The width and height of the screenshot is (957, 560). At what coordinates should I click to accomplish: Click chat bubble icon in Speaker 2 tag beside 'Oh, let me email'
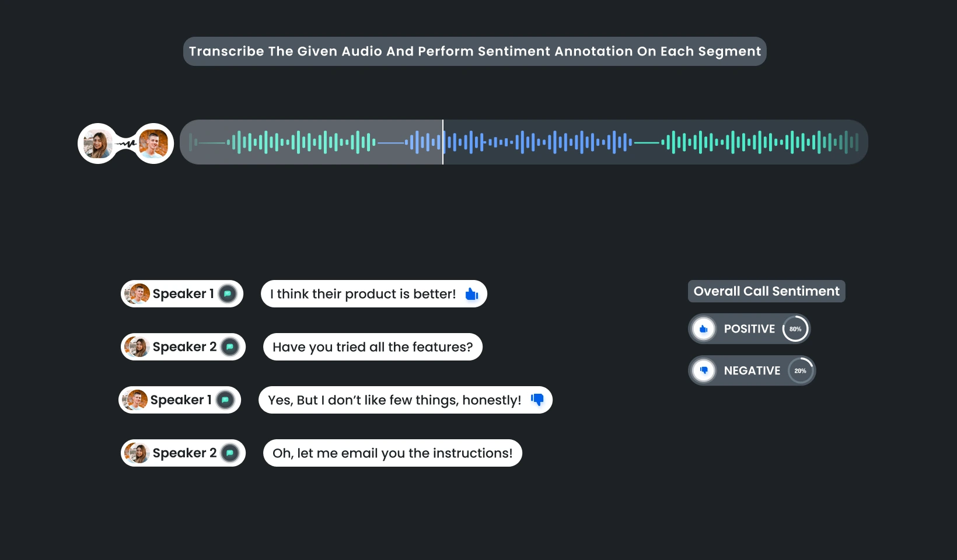pyautogui.click(x=230, y=453)
